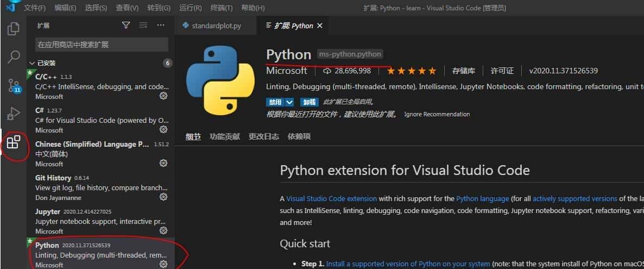This screenshot has height=269, width=644.
Task: Click version text v2020.11.371526539
Action: [564, 71]
